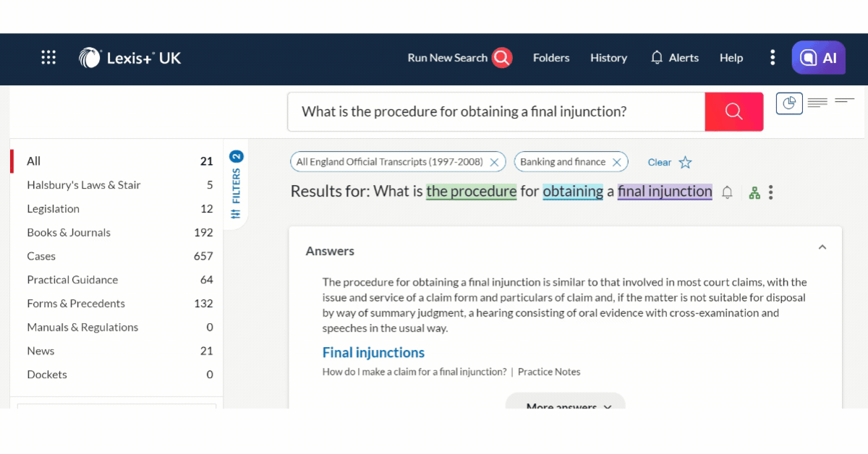Create alert with bell beside results heading
Screen dimensions: 868x454
728,192
